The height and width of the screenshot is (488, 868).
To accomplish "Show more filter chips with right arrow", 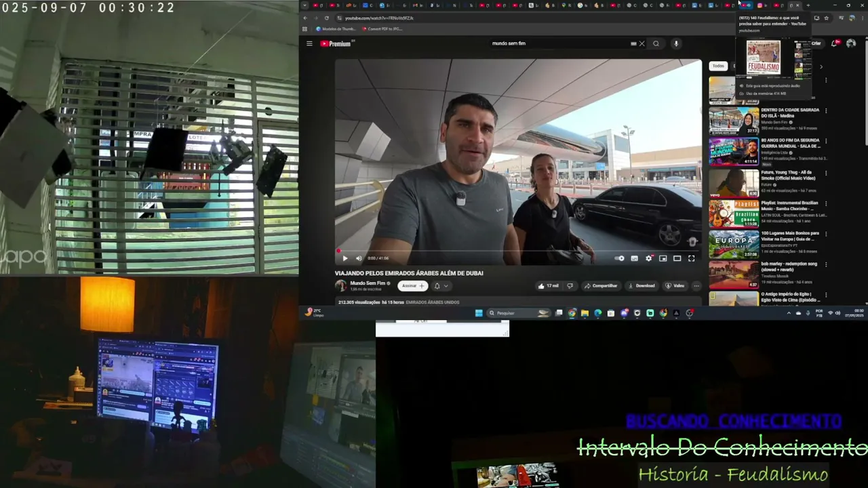I will pyautogui.click(x=821, y=66).
